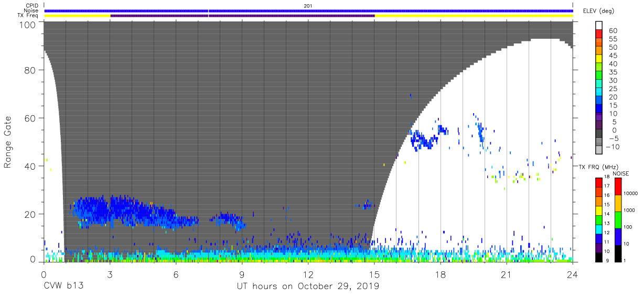This screenshot has height=297, width=644.
Task: Pick the red top segment of the TX FRQ colorbar
Action: tap(599, 182)
